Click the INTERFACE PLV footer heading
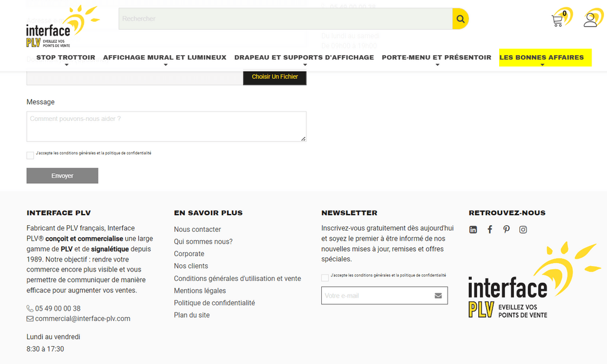Screen dimensions: 607x364 pos(59,213)
